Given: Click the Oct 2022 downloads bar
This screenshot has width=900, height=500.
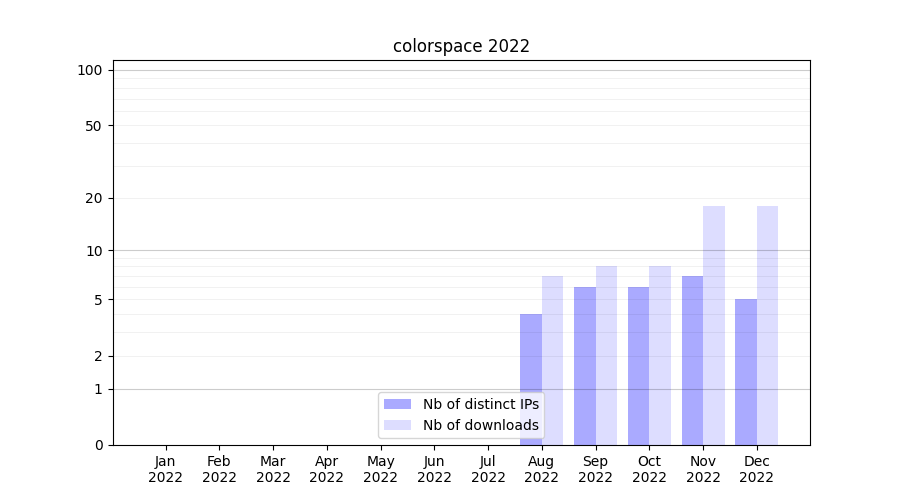Looking at the screenshot, I should (x=660, y=355).
